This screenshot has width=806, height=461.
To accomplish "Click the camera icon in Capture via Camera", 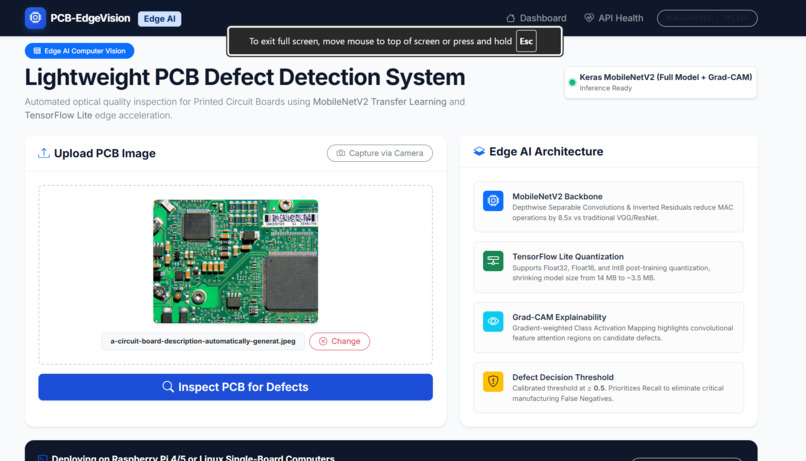I will (340, 153).
